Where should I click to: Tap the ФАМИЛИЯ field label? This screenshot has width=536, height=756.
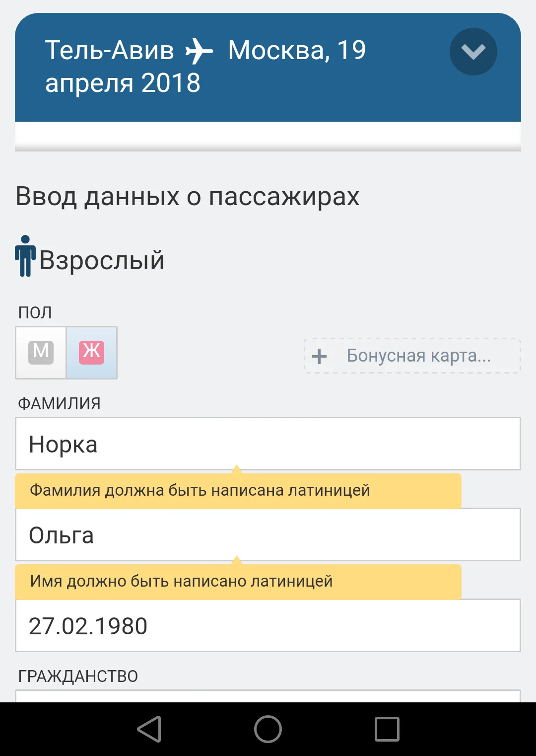[59, 403]
